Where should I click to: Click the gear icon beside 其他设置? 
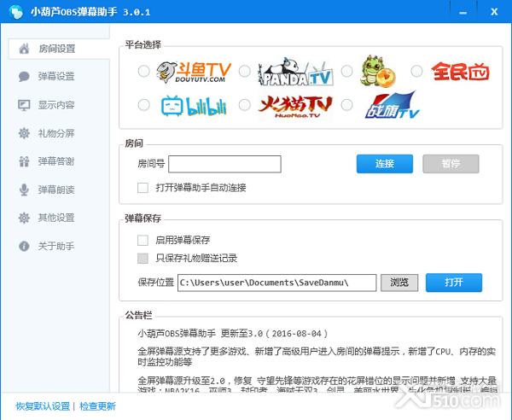pos(24,218)
